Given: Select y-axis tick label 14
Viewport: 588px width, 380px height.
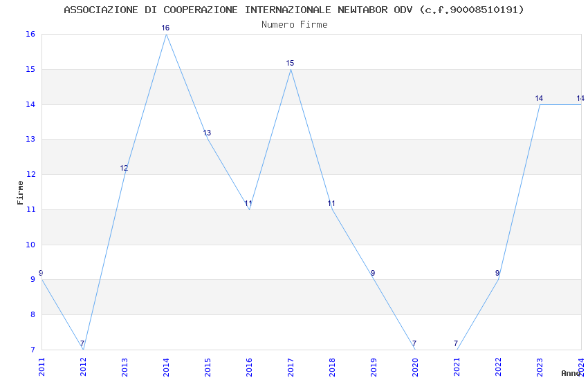Looking at the screenshot, I should click(x=30, y=104).
